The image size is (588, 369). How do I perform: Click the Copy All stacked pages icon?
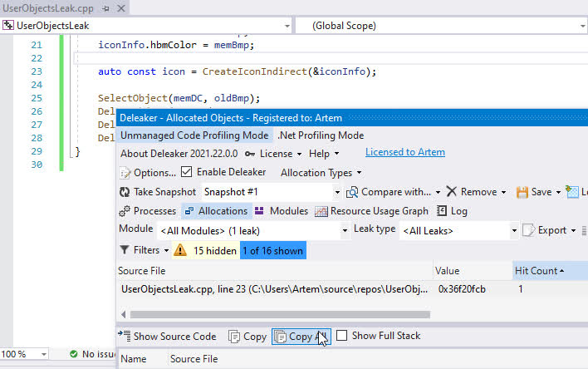[280, 337]
